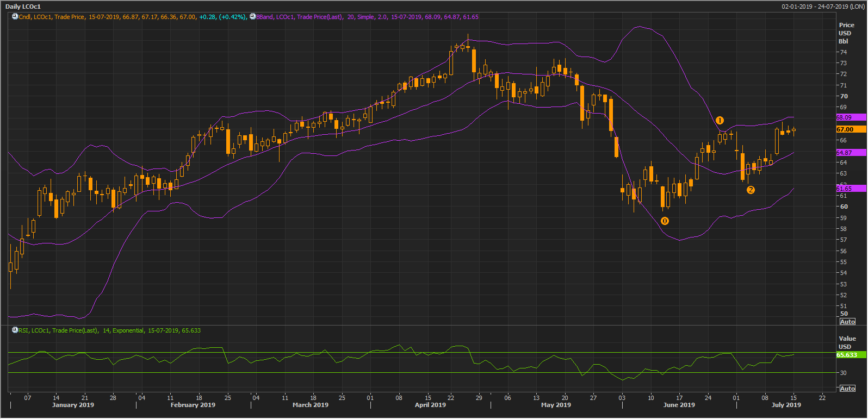Viewport: 868px width, 419px height.
Task: Click RSI axis level 30 label
Action: (x=844, y=373)
